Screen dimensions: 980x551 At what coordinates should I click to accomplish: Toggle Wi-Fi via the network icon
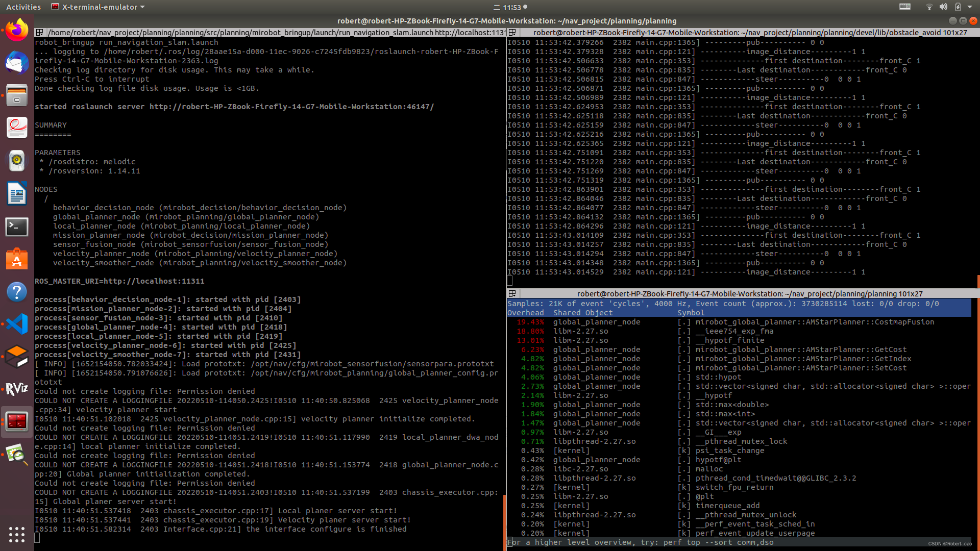tap(929, 7)
